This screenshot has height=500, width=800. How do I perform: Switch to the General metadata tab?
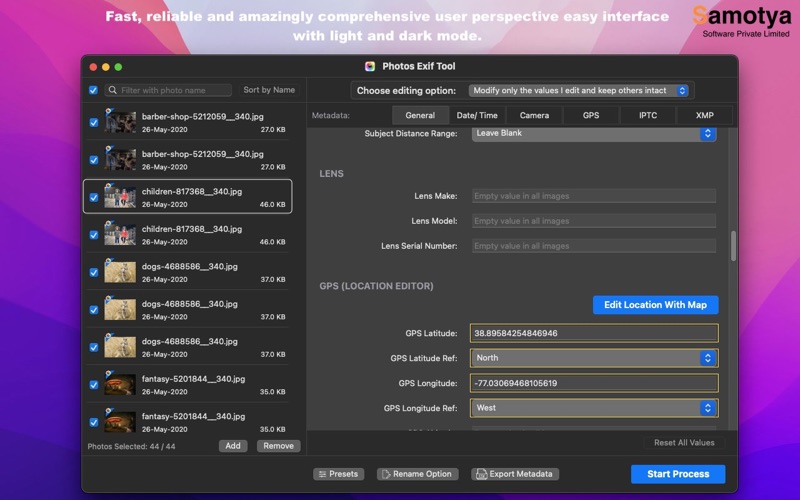point(420,115)
